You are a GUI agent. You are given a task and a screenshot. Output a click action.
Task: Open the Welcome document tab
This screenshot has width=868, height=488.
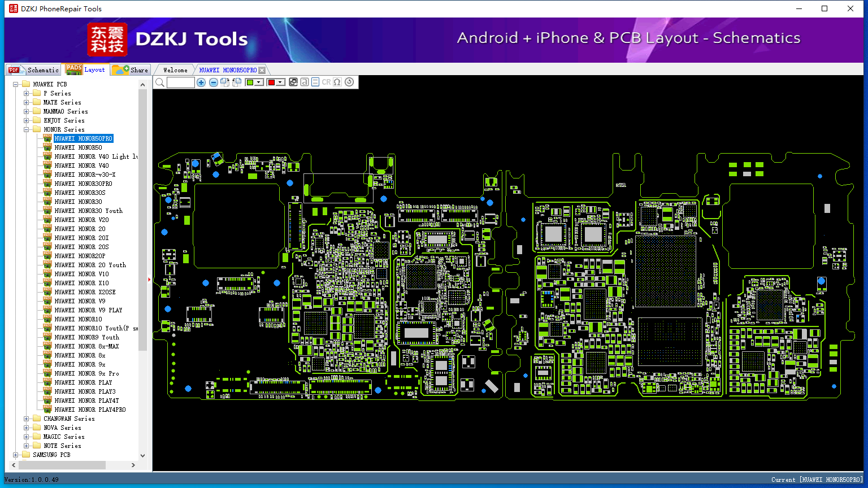pyautogui.click(x=175, y=70)
